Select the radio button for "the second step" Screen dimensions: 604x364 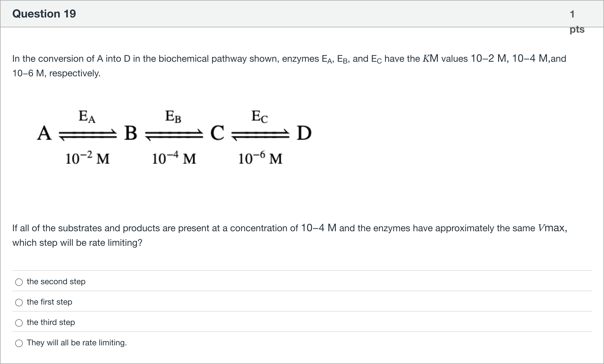[19, 282]
